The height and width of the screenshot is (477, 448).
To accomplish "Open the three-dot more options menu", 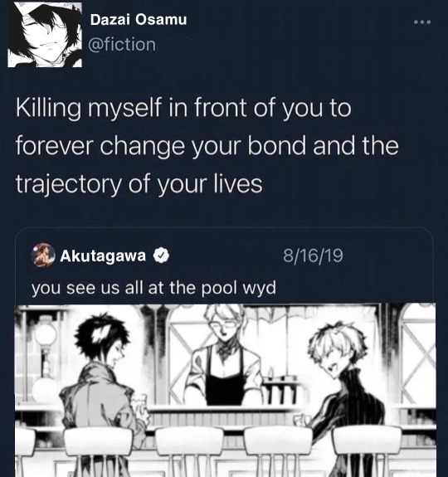I will click(x=422, y=22).
